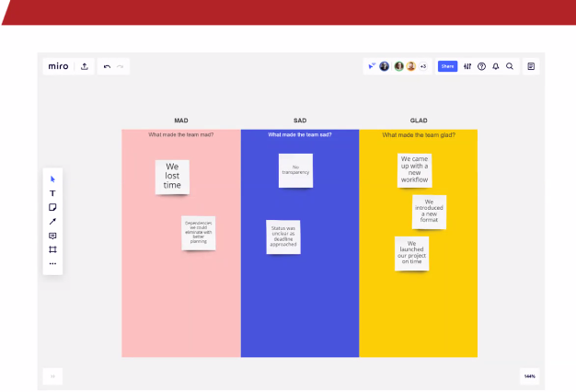Click the Undo arrow
576x392 pixels.
pos(108,66)
